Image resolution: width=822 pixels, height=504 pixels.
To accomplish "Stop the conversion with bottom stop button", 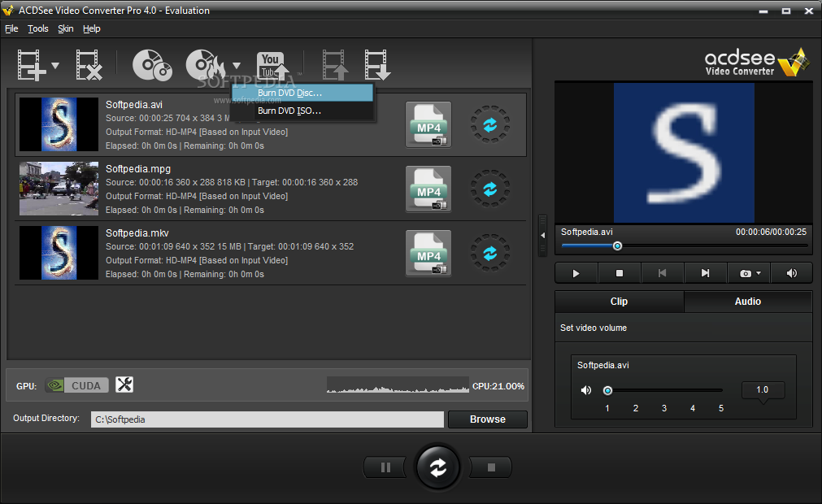I will [491, 467].
